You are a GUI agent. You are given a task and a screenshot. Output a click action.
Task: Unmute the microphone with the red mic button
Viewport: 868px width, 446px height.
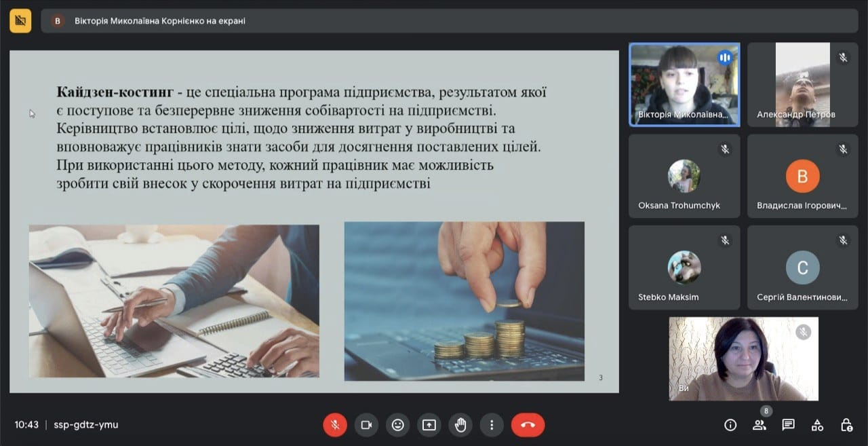point(335,425)
